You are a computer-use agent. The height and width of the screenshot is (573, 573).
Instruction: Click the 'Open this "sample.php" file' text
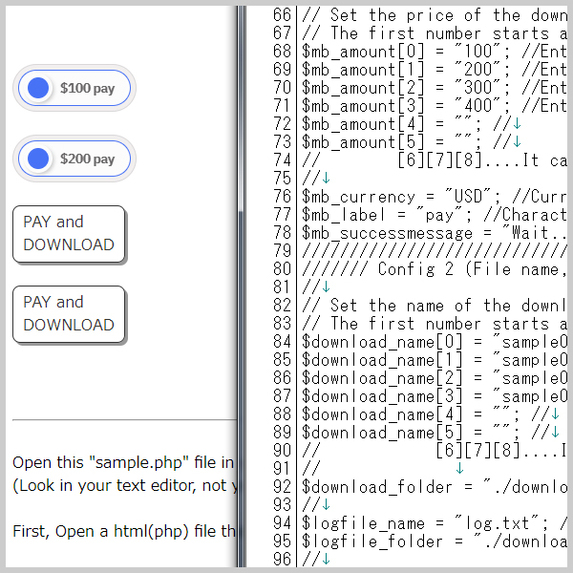point(123,463)
